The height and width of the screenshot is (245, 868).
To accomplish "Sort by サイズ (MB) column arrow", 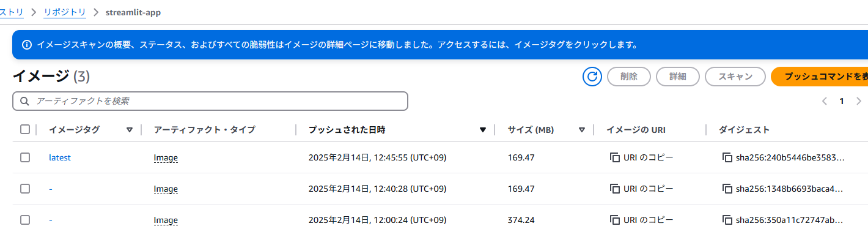I will [x=582, y=130].
